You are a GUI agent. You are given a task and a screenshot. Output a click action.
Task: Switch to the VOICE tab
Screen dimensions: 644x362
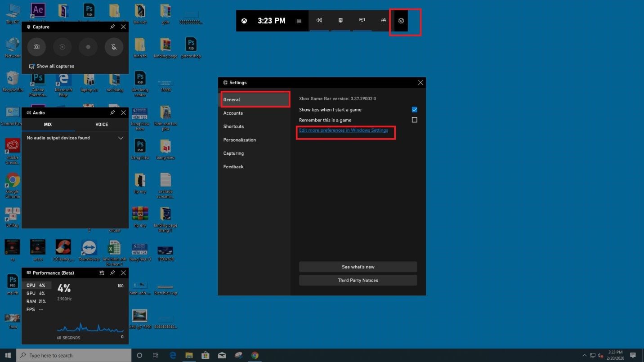point(101,124)
